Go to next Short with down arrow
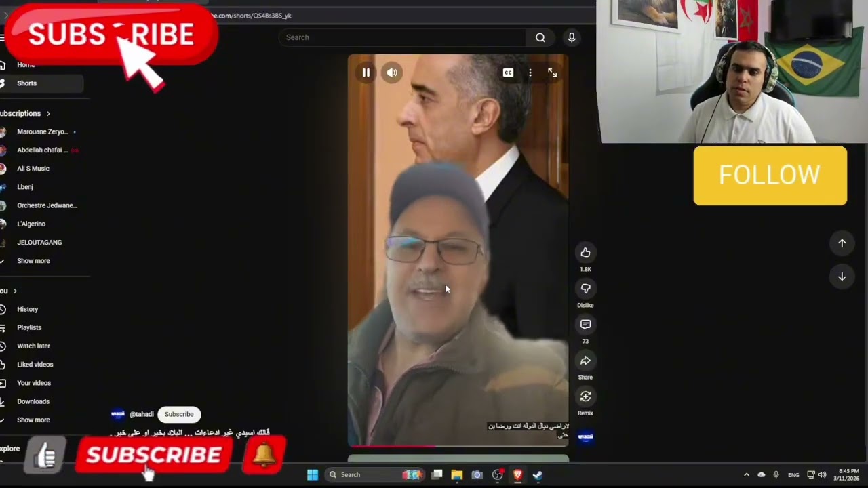The height and width of the screenshot is (488, 868). pyautogui.click(x=842, y=277)
